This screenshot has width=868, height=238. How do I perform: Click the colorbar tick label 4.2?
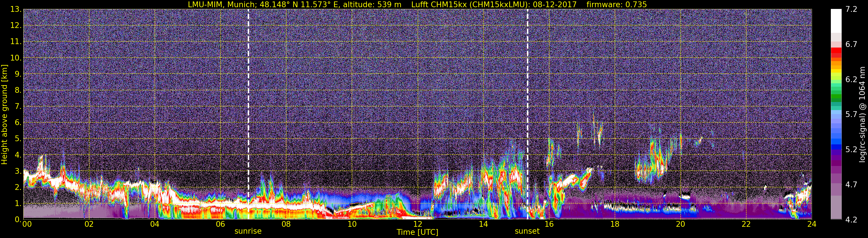coord(851,220)
